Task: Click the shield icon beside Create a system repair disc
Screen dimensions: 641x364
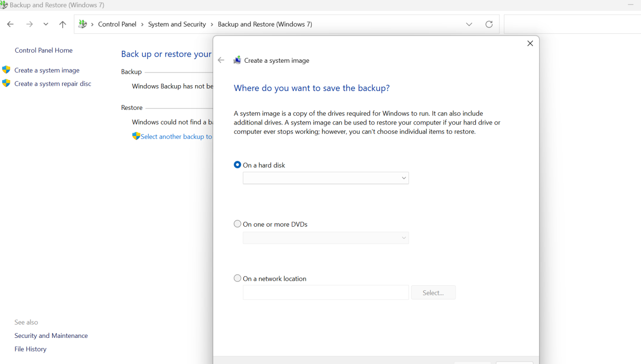Action: click(x=6, y=83)
